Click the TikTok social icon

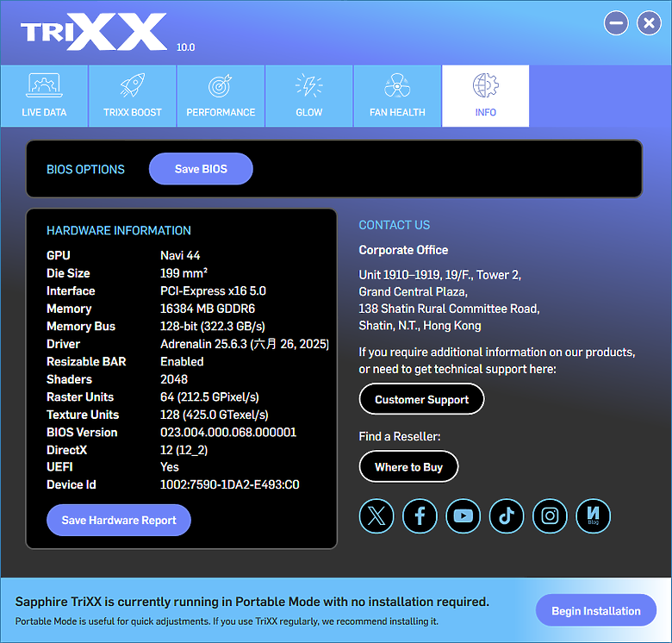click(x=507, y=516)
